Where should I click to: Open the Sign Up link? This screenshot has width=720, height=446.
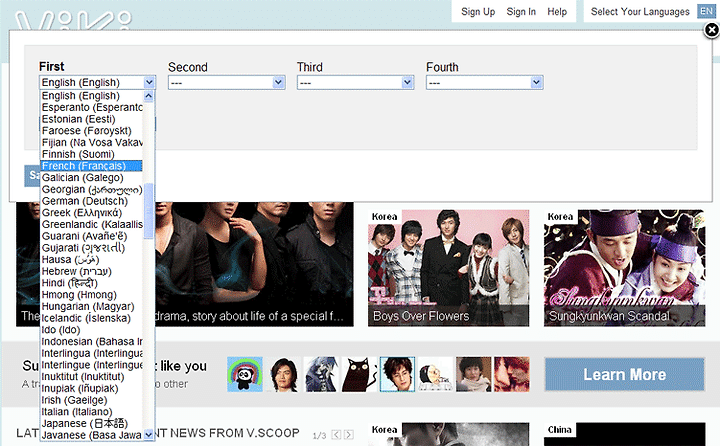pos(478,11)
